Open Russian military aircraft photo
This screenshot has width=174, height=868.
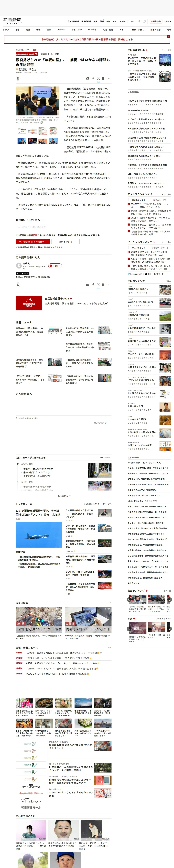pyautogui.click(x=39, y=535)
